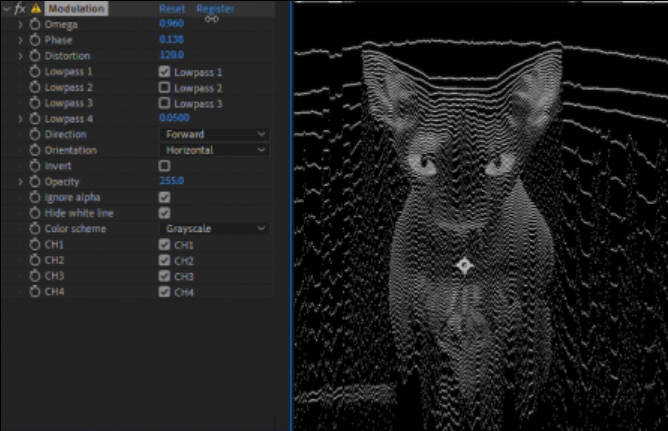Toggle the Opacity stopwatch icon

35,182
